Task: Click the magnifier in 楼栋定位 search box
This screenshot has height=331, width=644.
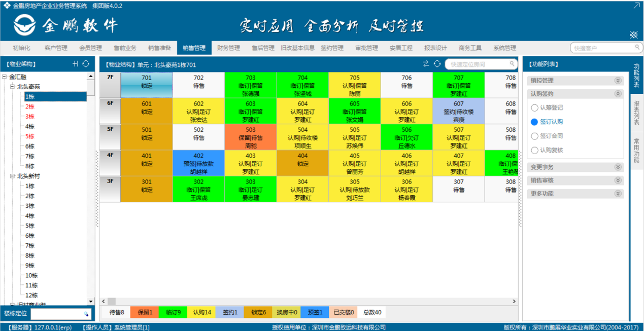Action: click(x=86, y=314)
